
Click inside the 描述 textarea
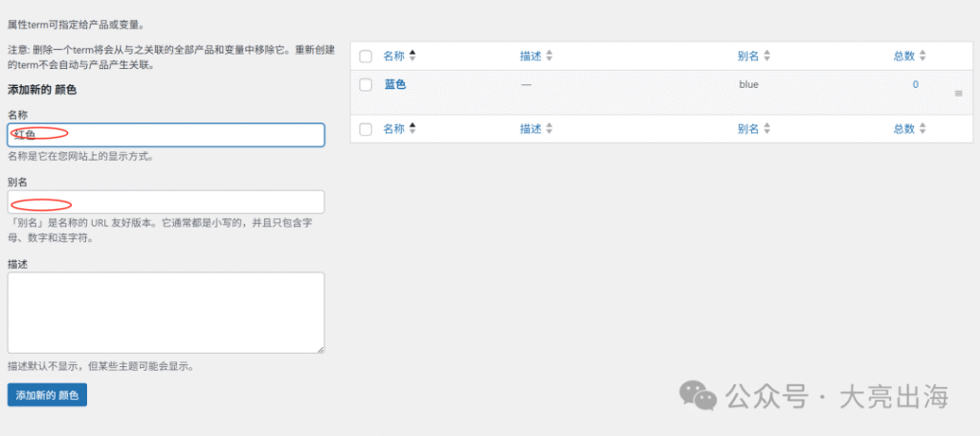click(166, 313)
